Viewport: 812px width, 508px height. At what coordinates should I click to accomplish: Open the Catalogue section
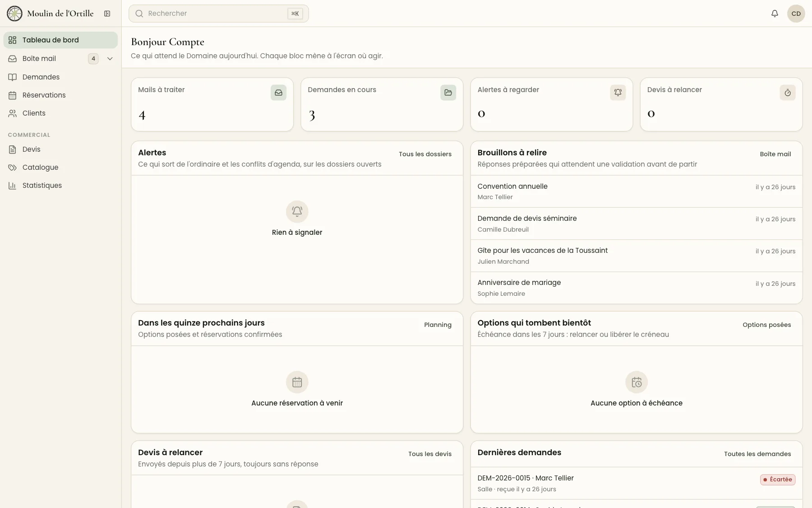click(x=60, y=168)
